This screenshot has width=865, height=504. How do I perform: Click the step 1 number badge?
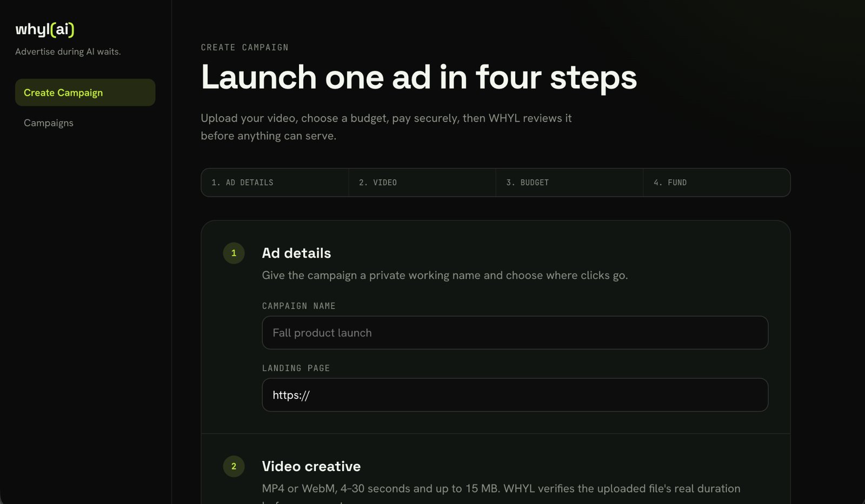point(234,253)
